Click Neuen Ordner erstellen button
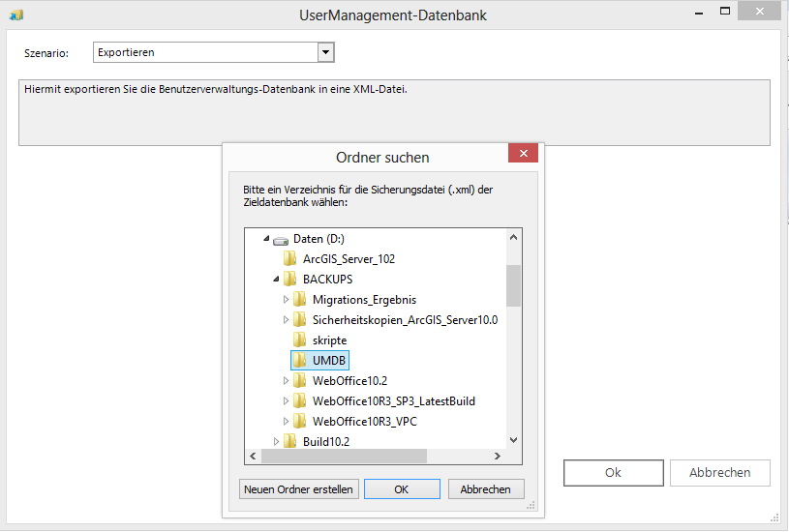 tap(299, 488)
